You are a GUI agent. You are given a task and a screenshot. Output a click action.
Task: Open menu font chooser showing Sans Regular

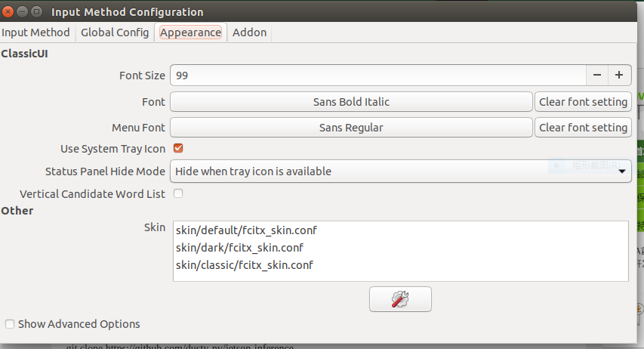click(351, 128)
